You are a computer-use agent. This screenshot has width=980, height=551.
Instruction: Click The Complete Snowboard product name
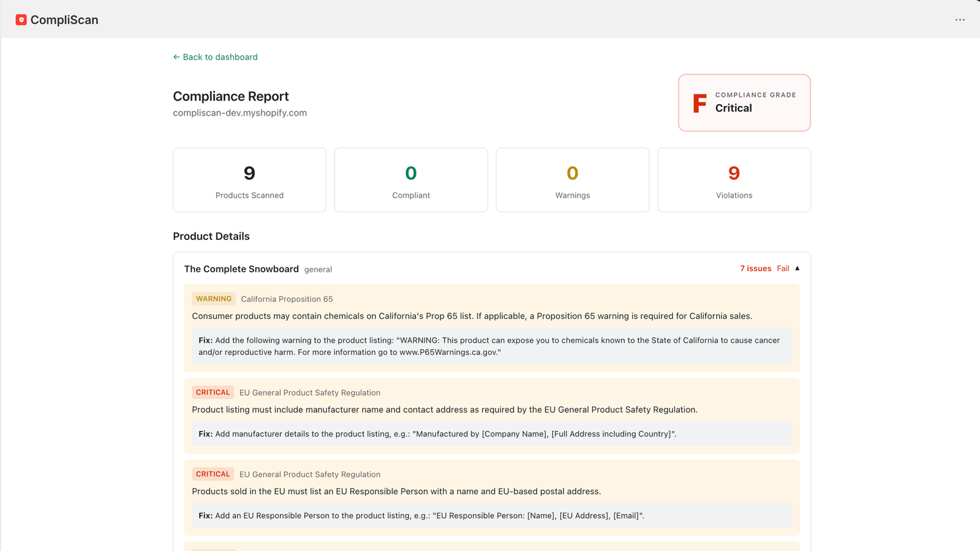(x=241, y=269)
